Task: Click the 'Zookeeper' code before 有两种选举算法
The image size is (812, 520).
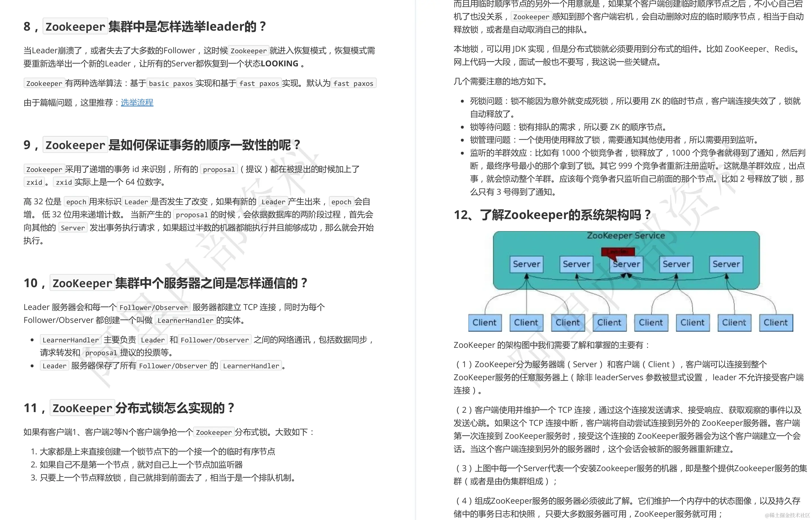Action: coord(44,83)
